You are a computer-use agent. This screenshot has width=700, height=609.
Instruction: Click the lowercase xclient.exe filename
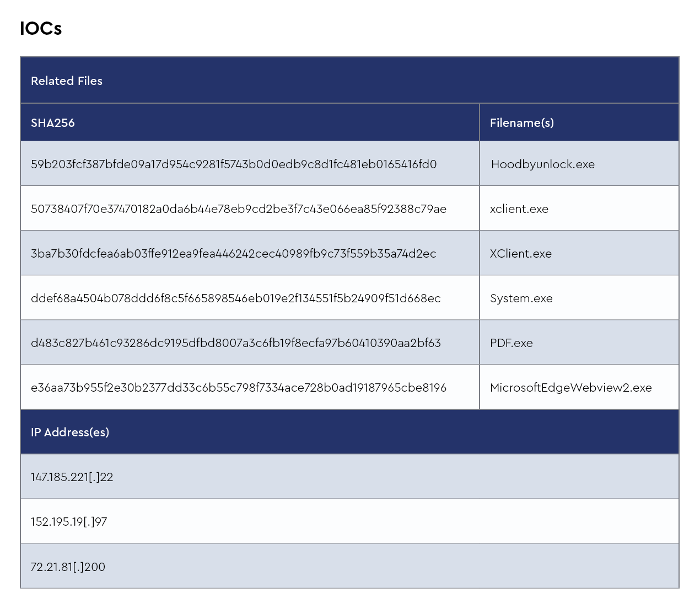(519, 209)
